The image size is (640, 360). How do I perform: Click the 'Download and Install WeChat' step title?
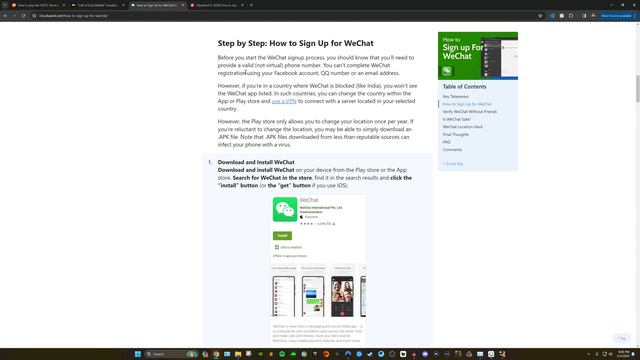256,162
